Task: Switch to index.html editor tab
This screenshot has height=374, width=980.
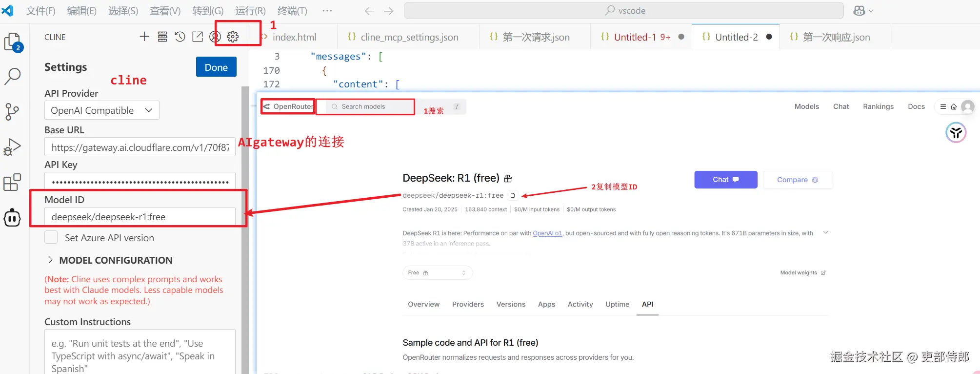Action: coord(295,37)
